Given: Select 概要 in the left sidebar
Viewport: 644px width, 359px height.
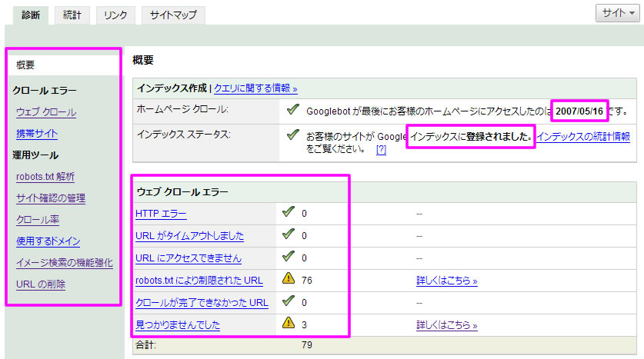Looking at the screenshot, I should [x=25, y=65].
